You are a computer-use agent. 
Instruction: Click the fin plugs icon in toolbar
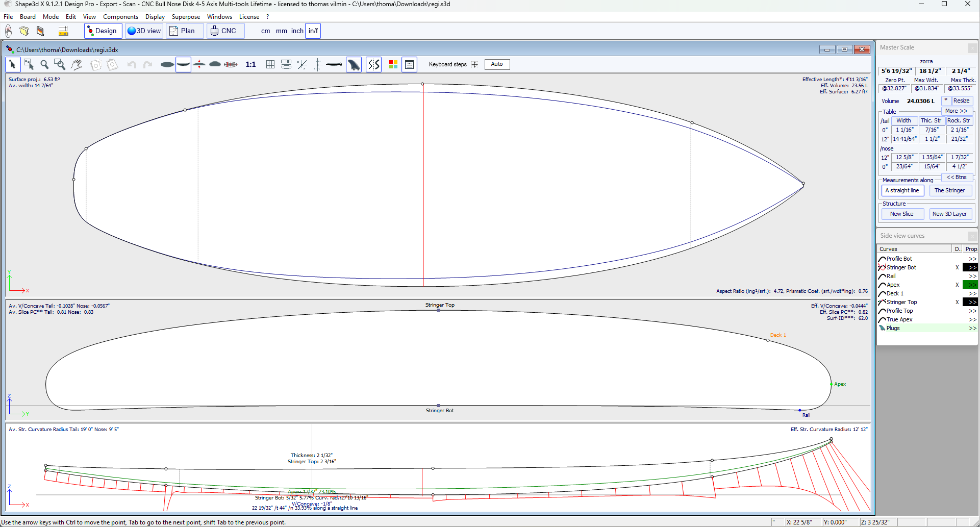pos(354,65)
